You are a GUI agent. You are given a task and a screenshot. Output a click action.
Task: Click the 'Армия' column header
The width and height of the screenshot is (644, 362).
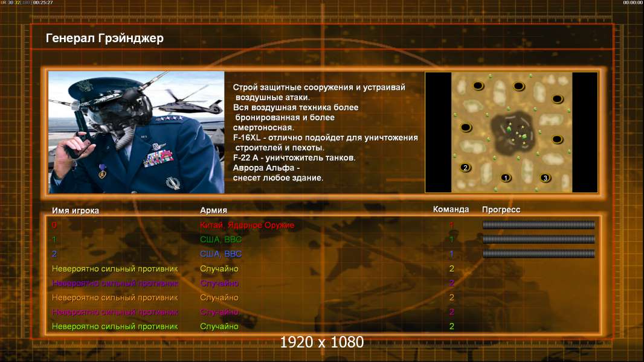pos(213,210)
